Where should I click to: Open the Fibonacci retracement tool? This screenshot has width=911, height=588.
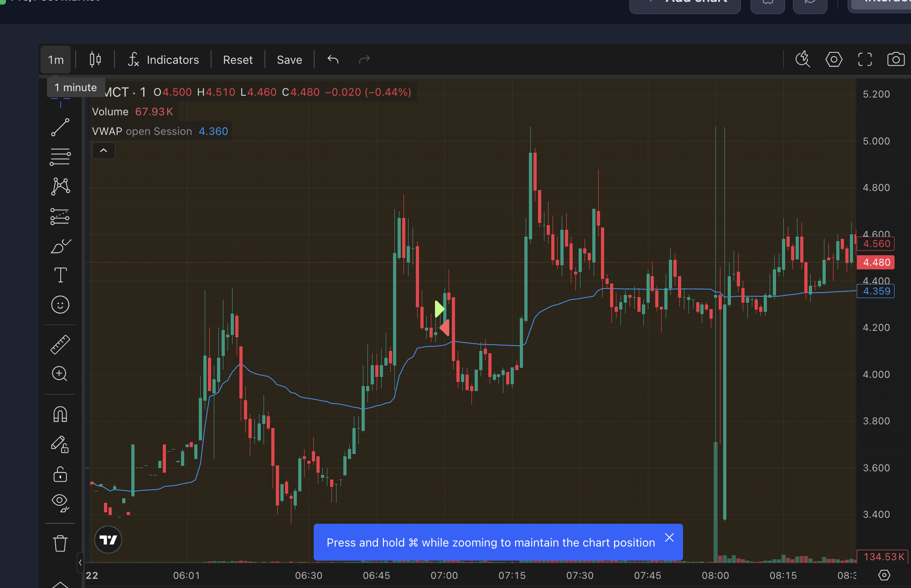point(60,157)
